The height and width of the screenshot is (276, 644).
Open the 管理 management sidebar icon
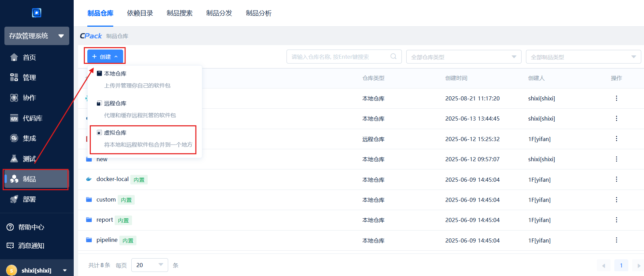(14, 78)
